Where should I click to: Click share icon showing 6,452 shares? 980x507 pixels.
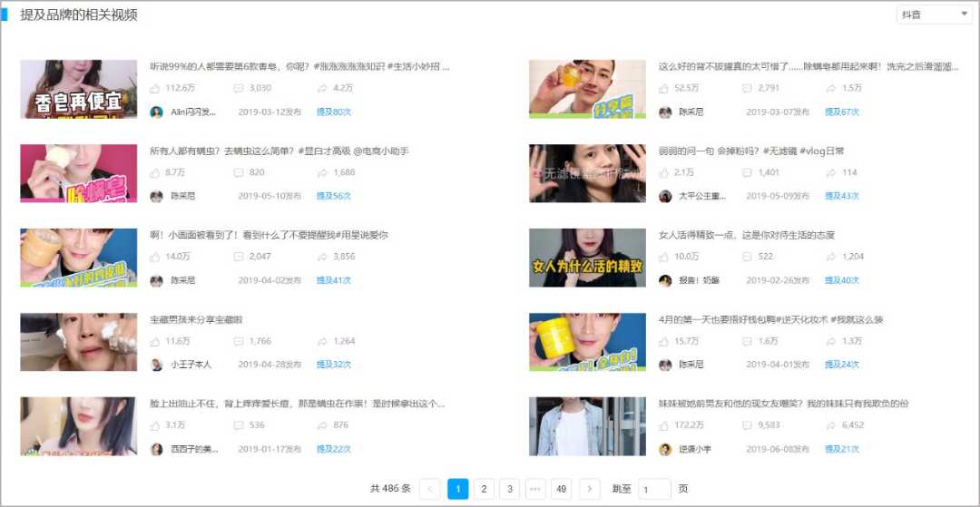point(830,425)
